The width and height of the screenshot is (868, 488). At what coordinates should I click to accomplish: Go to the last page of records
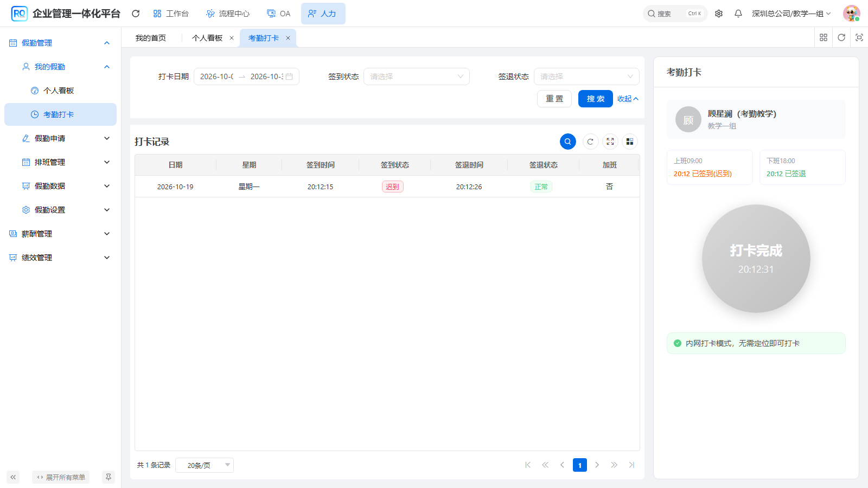click(x=631, y=465)
